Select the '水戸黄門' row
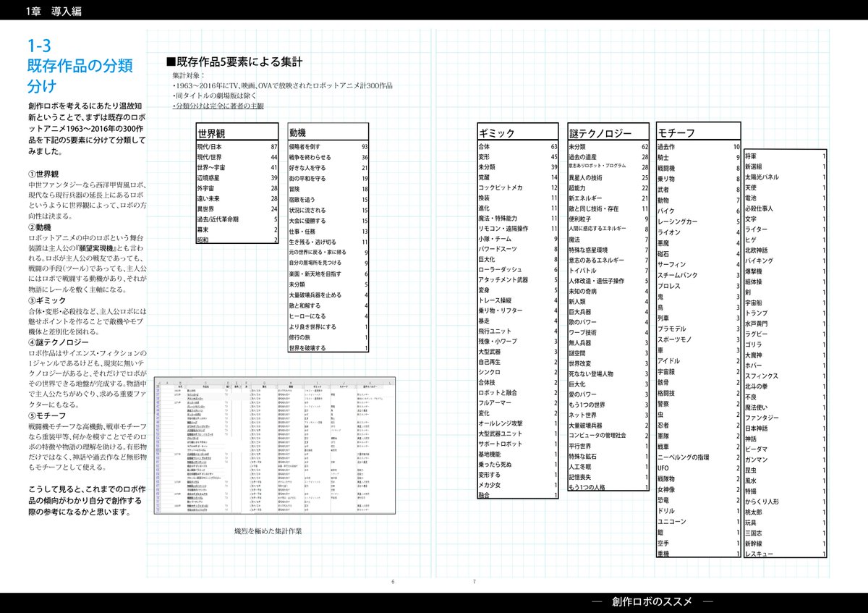The height and width of the screenshot is (613, 868). coord(786,324)
